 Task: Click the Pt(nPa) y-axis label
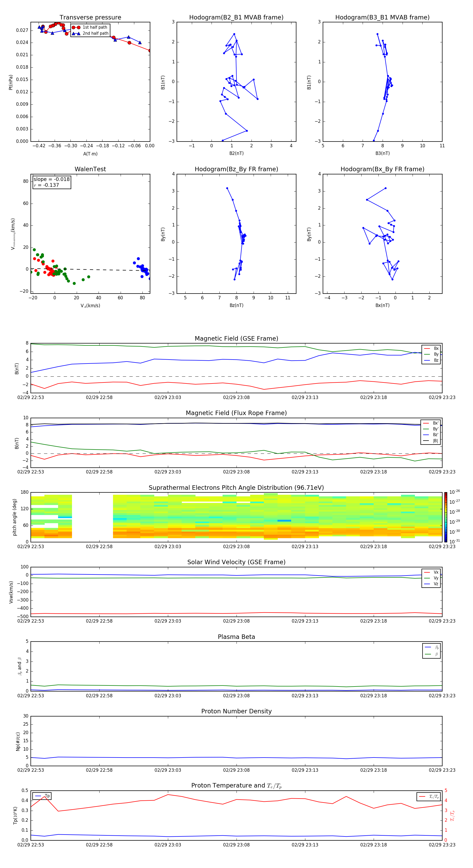coord(11,82)
